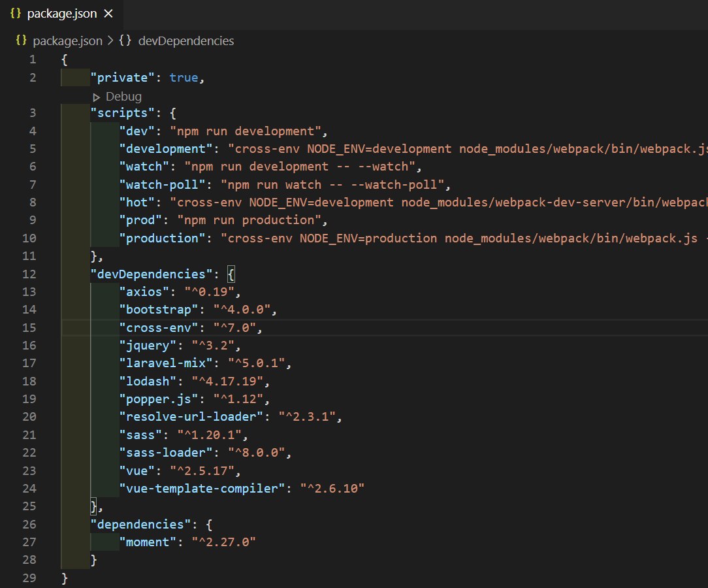Click the "npm run development" string
This screenshot has width=708, height=588.
[x=246, y=131]
